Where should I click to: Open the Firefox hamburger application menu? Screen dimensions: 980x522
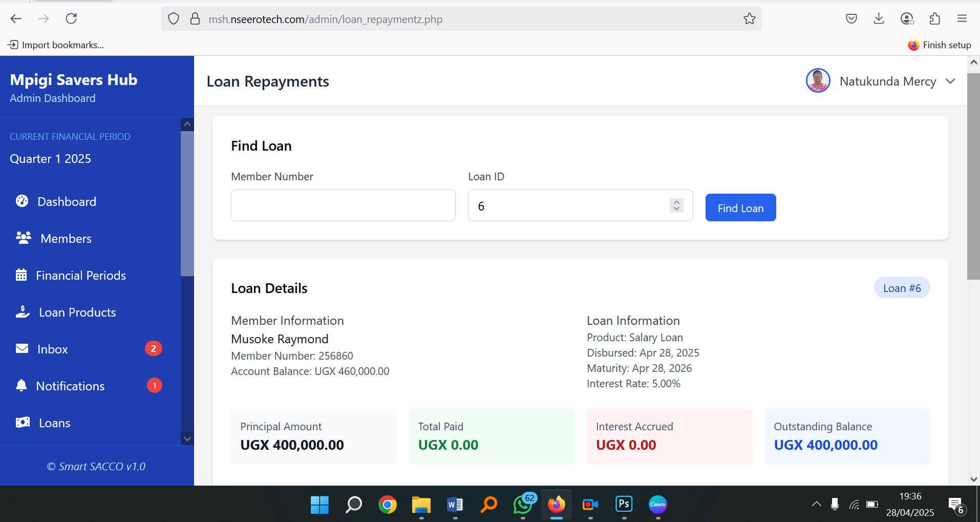click(962, 19)
